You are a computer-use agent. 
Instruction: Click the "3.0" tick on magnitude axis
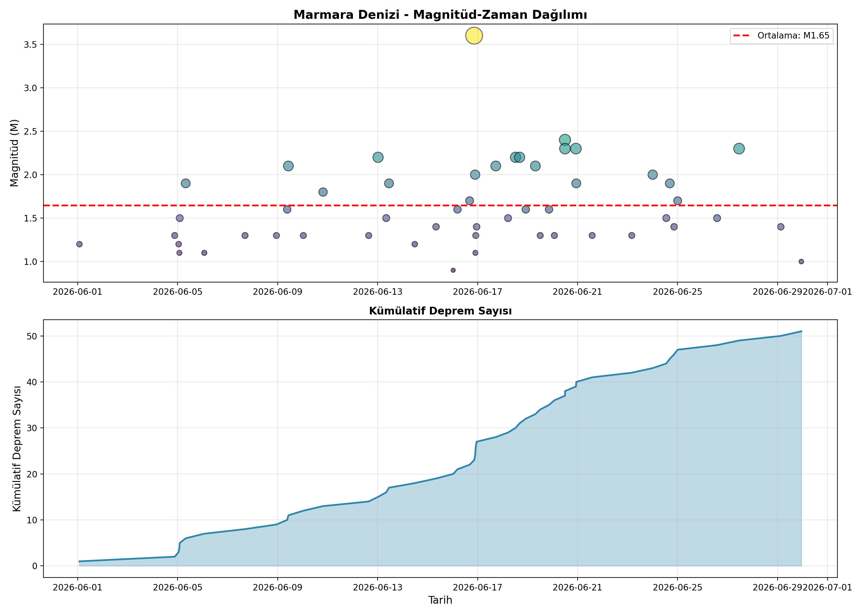pos(31,88)
